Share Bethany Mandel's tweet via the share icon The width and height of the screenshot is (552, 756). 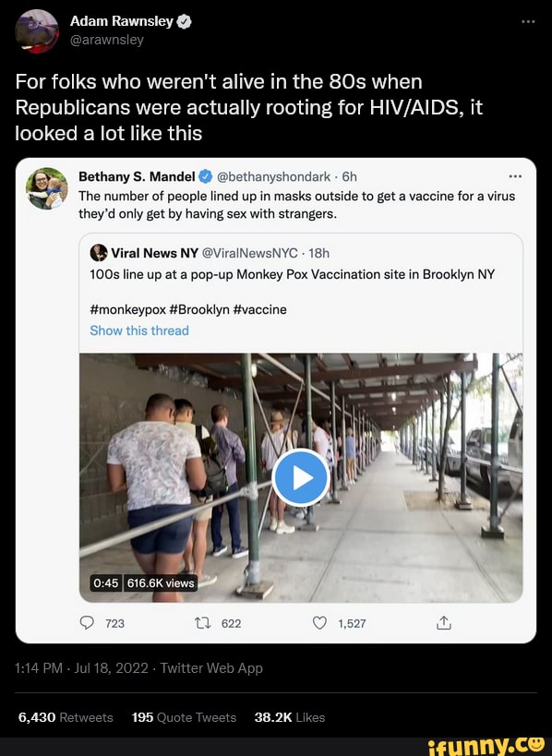pyautogui.click(x=443, y=623)
